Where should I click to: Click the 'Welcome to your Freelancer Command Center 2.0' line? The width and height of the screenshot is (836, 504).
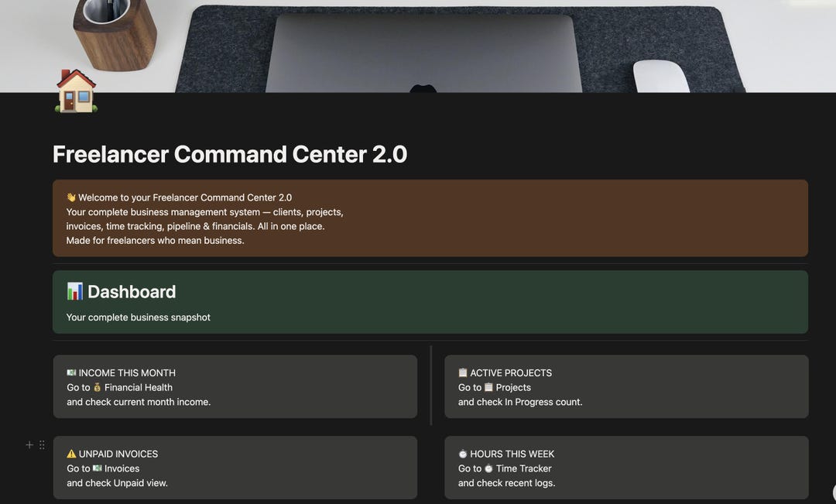[x=185, y=197]
